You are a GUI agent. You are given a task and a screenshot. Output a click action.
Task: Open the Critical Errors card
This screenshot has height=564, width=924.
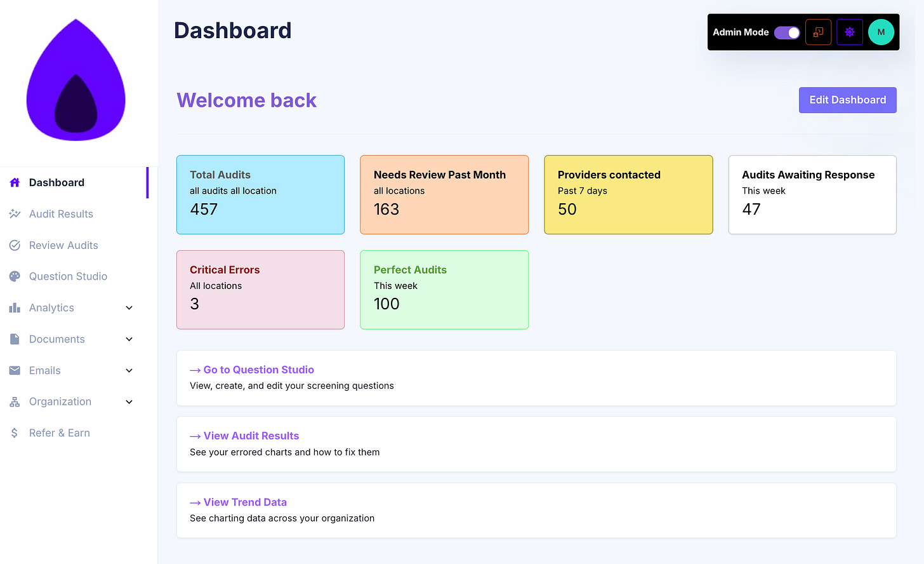[260, 290]
